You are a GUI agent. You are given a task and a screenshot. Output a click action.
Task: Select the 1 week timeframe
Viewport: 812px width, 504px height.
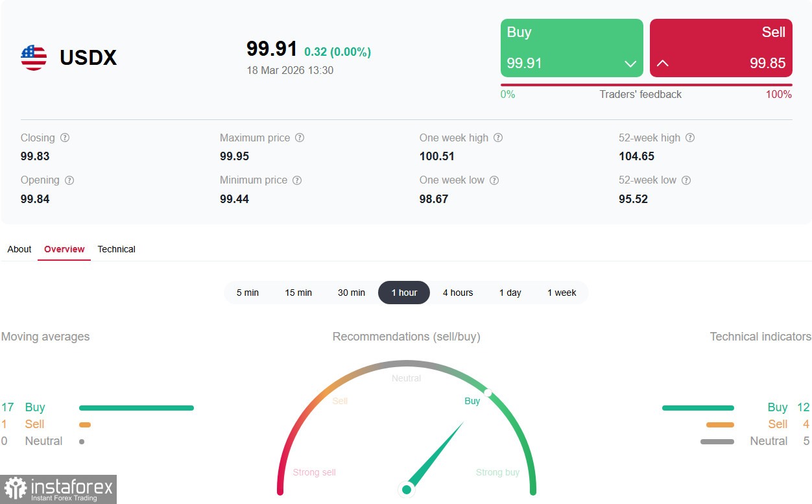pos(562,293)
